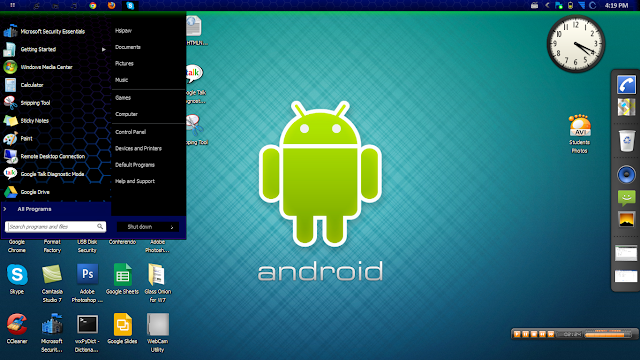
Task: Select CCleaner desktop icon
Action: [17, 329]
